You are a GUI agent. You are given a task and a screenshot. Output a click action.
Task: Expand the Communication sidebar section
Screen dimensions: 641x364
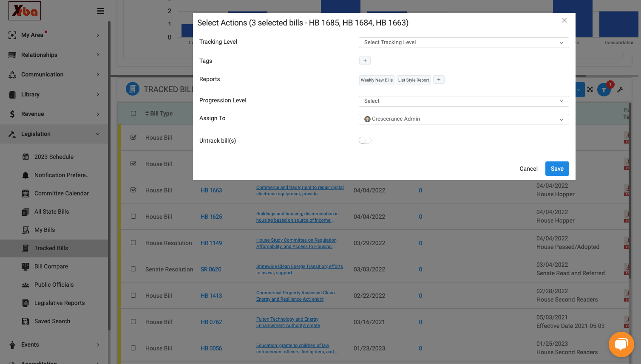(x=54, y=74)
